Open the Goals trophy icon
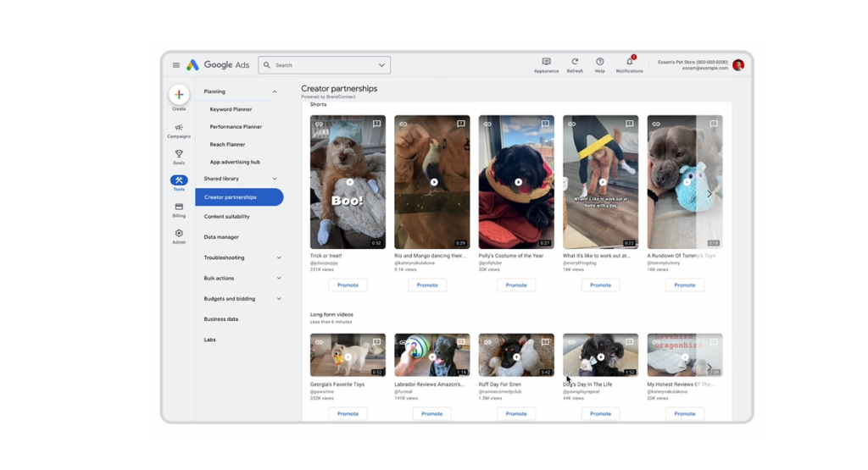Screen dimensions: 868x470 pos(179,154)
